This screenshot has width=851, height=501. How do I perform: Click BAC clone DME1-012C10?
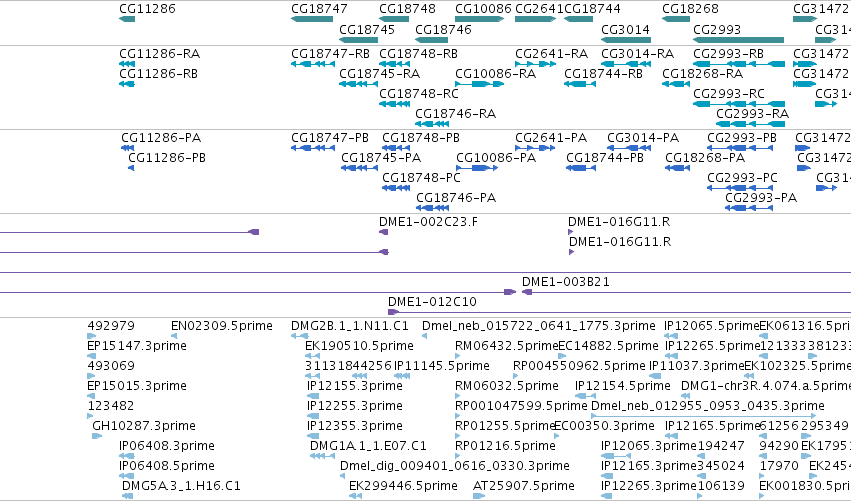(x=433, y=302)
